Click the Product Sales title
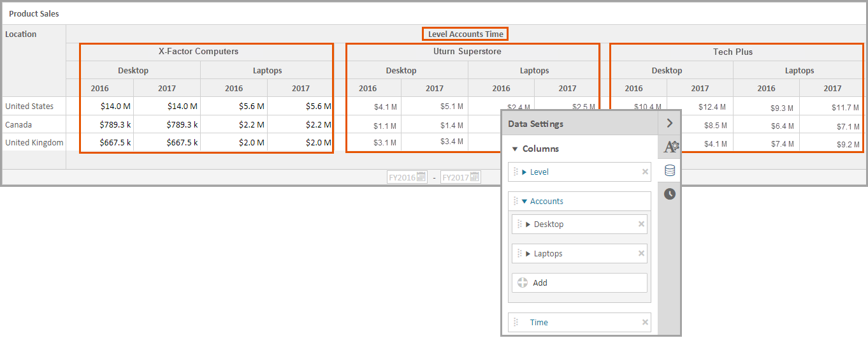Viewport: 868px width, 338px height. (34, 13)
